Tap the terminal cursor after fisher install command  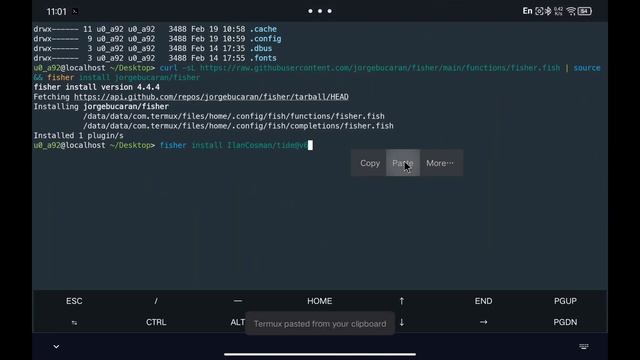[x=310, y=145]
